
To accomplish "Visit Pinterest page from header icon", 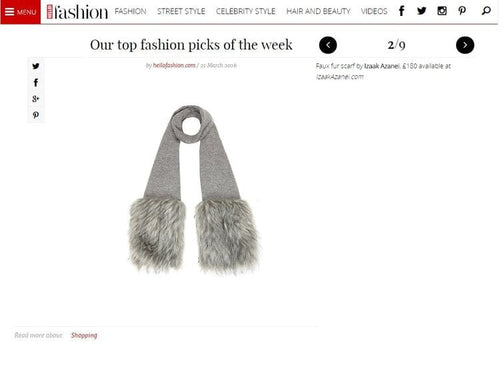I will coord(462,11).
